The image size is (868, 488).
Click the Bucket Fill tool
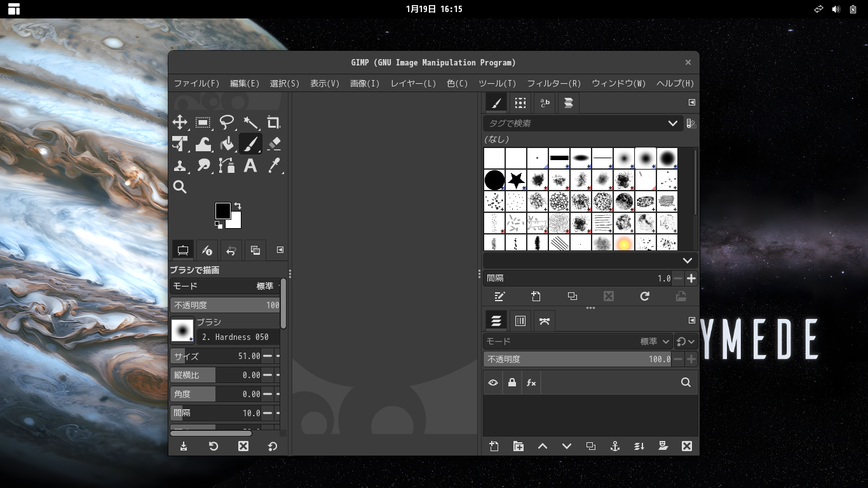pos(227,144)
